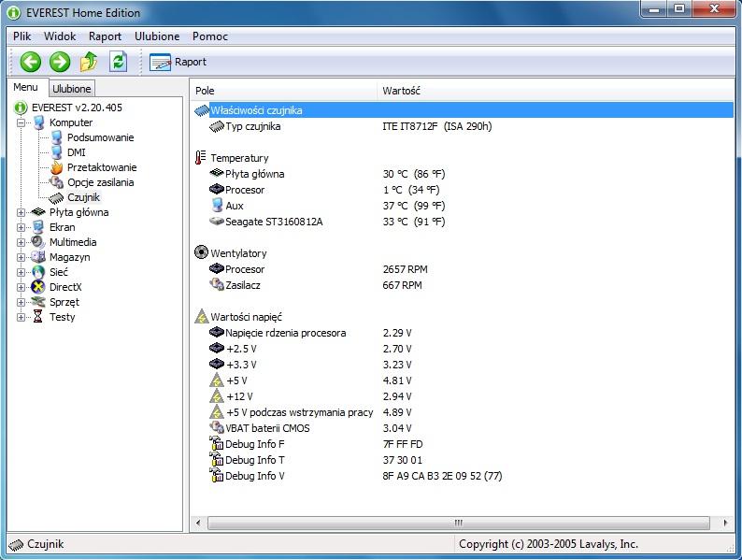Viewport: 742px width, 560px height.
Task: Click the Temperatury thermometer icon
Action: click(x=201, y=158)
